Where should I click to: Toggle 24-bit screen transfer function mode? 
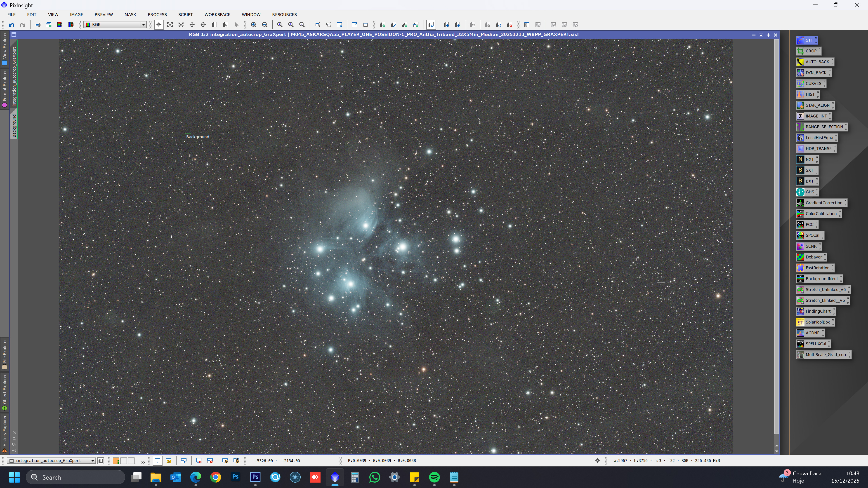point(169,461)
